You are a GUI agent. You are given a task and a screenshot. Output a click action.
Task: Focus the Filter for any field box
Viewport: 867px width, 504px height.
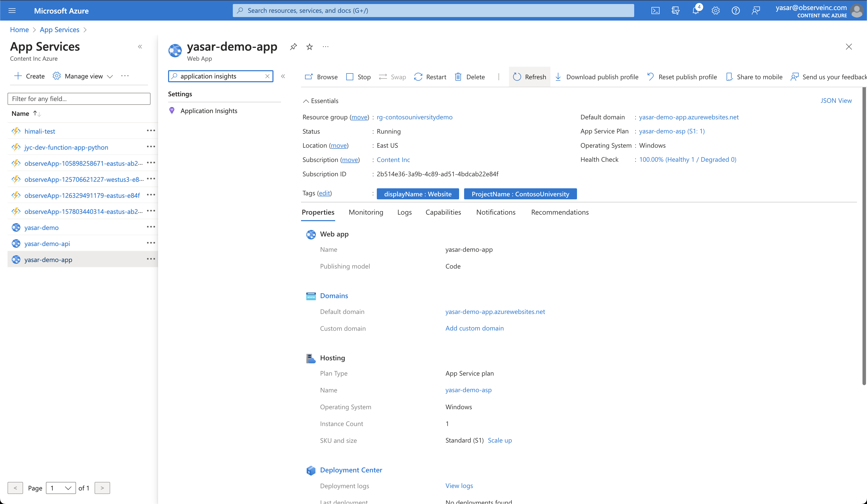pyautogui.click(x=79, y=99)
